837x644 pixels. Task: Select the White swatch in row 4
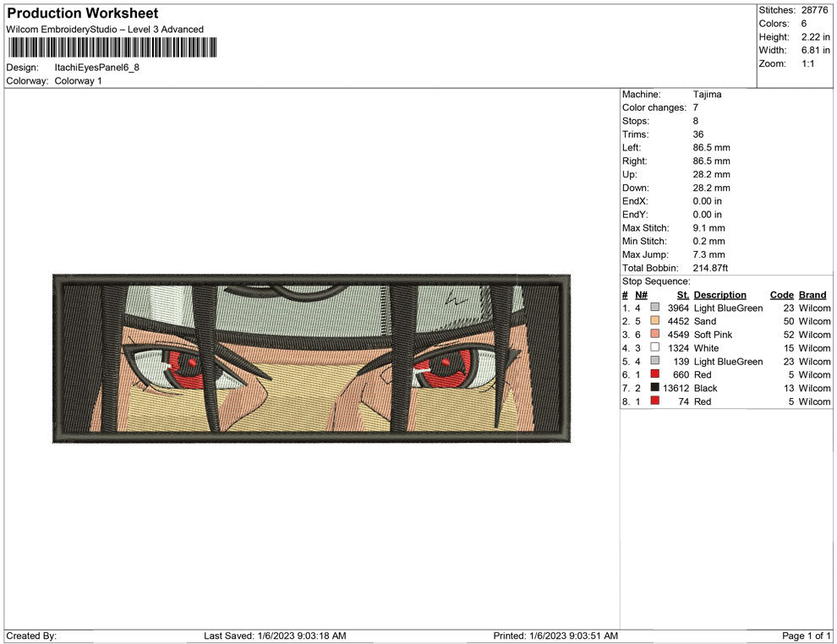(x=654, y=348)
